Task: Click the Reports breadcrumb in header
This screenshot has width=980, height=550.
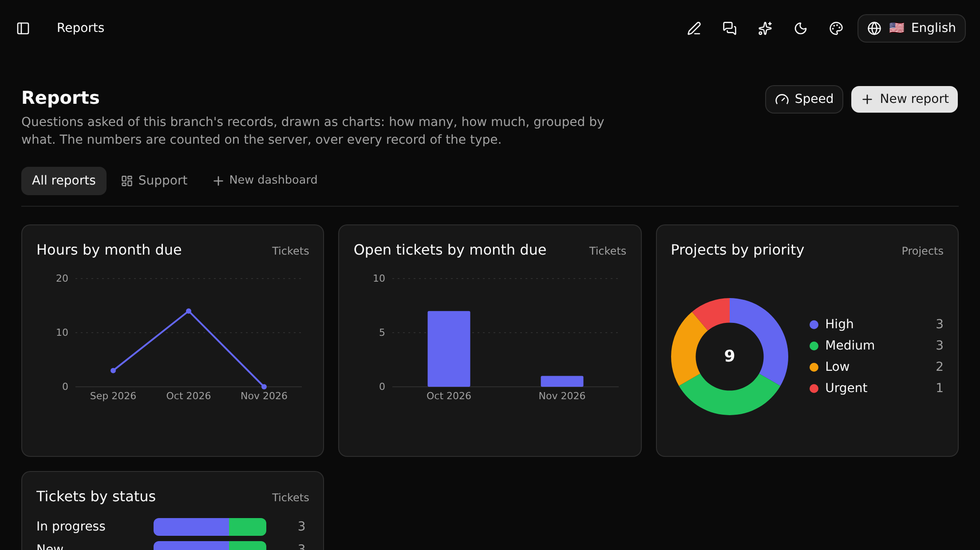Action: click(80, 28)
